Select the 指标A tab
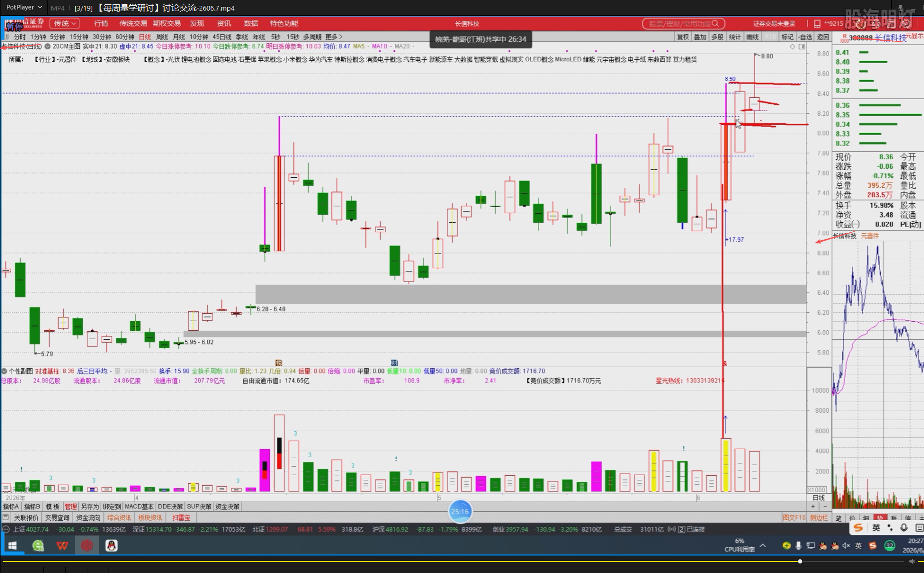This screenshot has width=924, height=573. pos(11,507)
